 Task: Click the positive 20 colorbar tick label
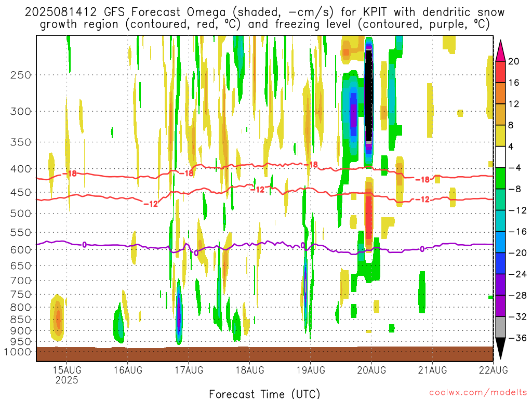click(513, 61)
